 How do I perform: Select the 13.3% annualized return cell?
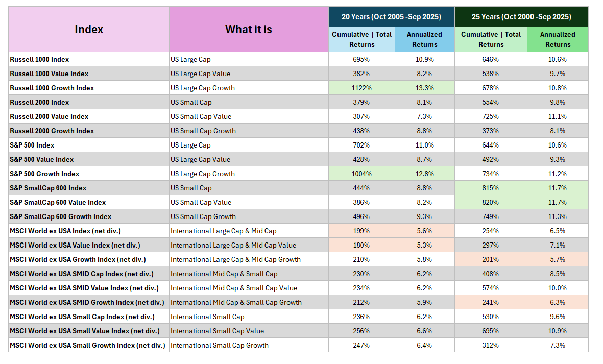coord(424,88)
